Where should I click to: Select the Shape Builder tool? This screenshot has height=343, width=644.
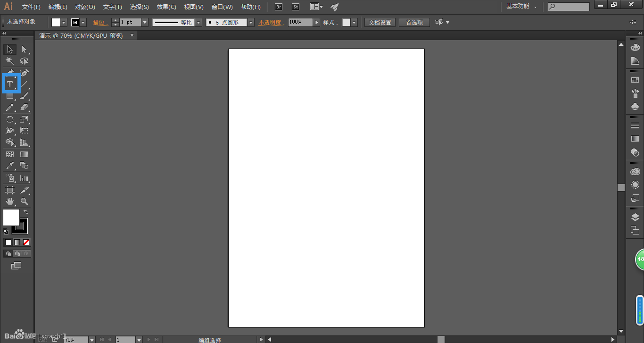tap(10, 142)
